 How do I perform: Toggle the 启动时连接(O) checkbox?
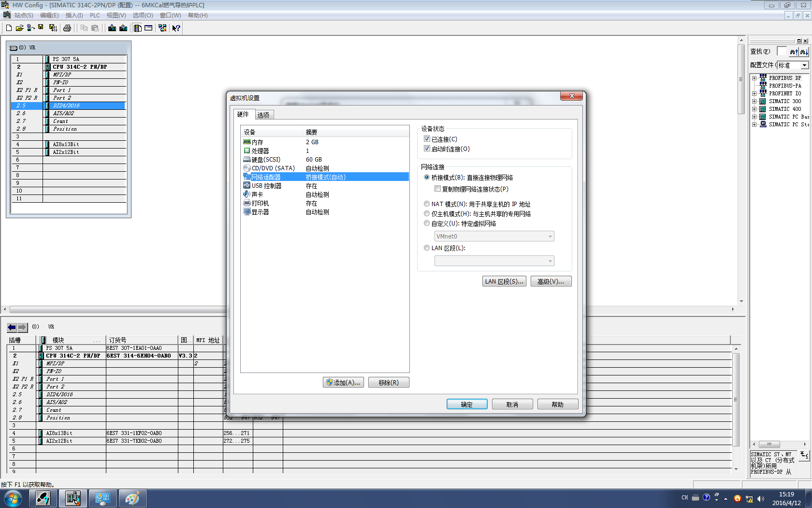(427, 149)
